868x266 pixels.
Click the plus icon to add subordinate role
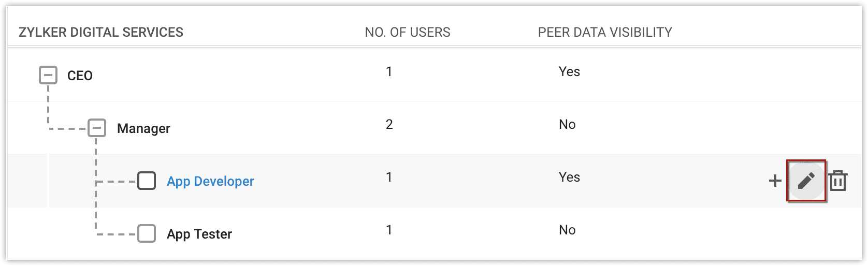[x=775, y=181]
